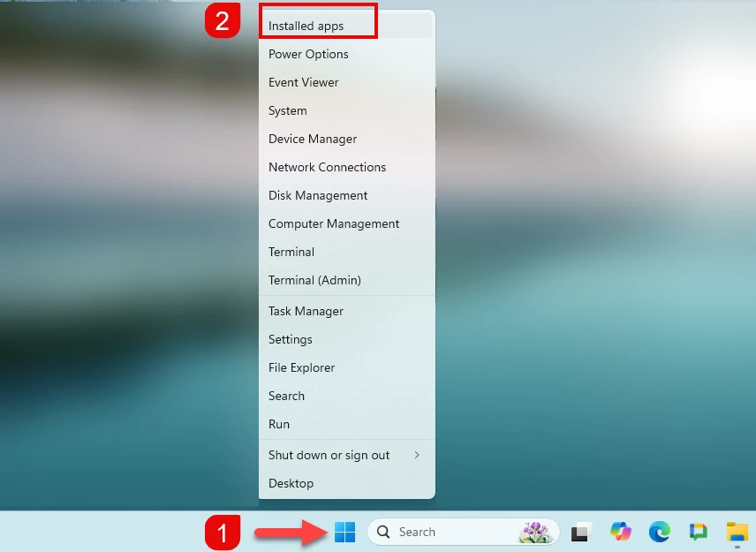Open System from the context menu
Image resolution: width=756 pixels, height=552 pixels.
pos(347,110)
